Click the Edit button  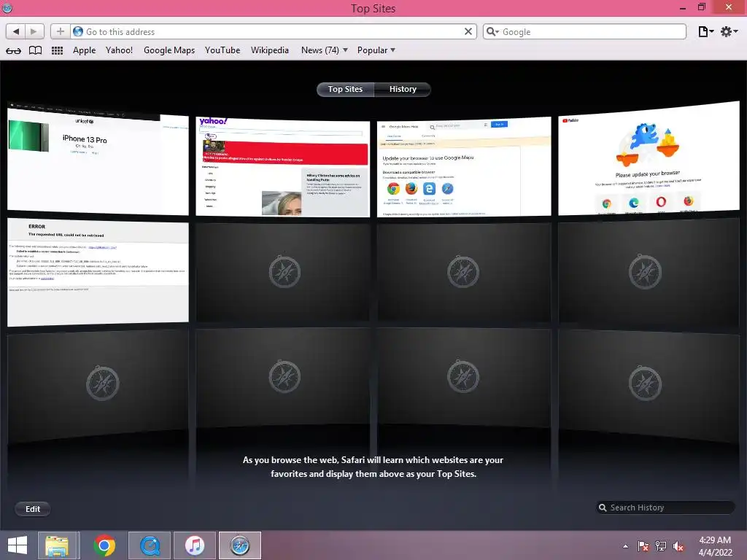click(x=33, y=508)
